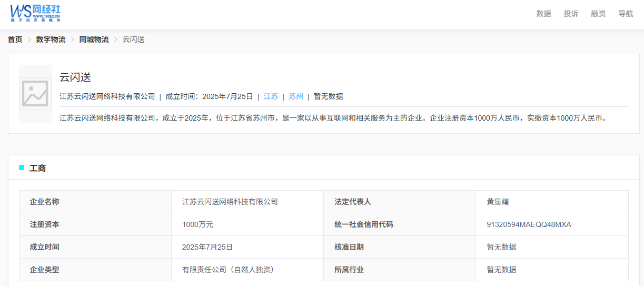Click the 苏州 city link
The height and width of the screenshot is (286, 644).
(x=296, y=96)
